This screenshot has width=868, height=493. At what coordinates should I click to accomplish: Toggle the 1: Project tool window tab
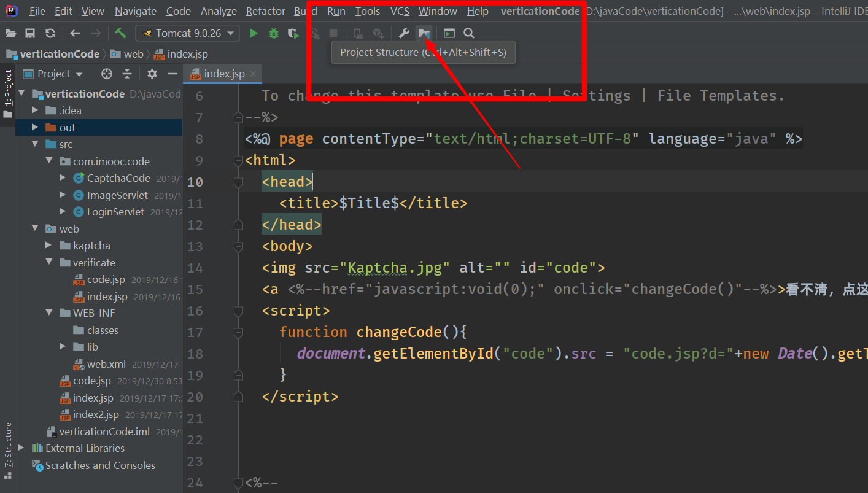point(8,94)
